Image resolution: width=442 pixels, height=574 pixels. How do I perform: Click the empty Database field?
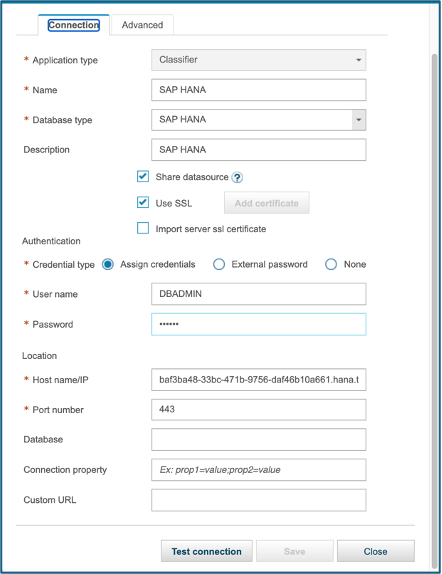tap(259, 440)
